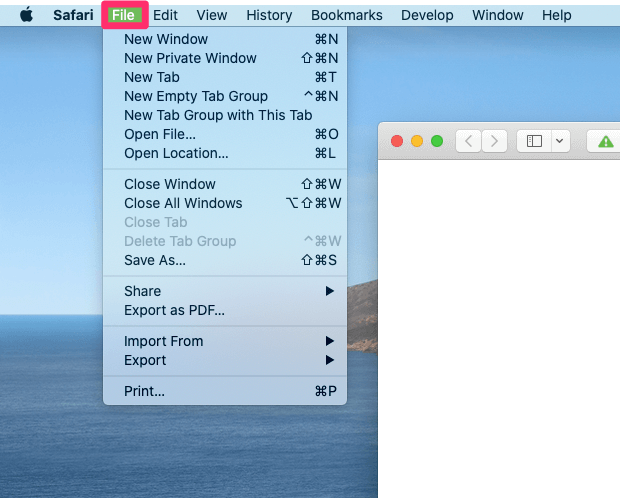620x498 pixels.
Task: Choose Print… menu item
Action: pyautogui.click(x=225, y=391)
